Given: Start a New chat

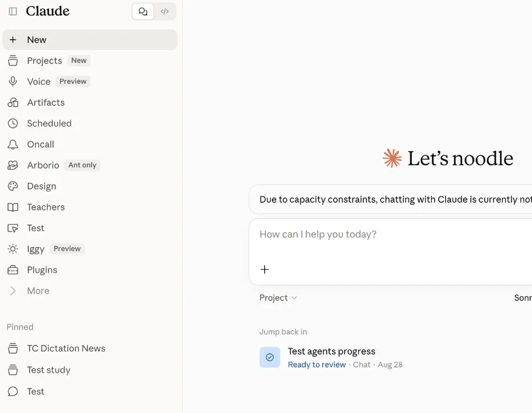Looking at the screenshot, I should coord(90,40).
